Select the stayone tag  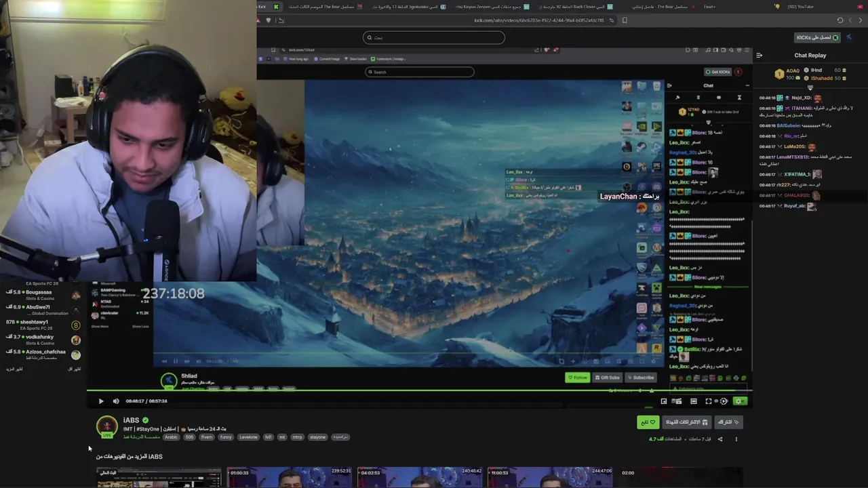(317, 437)
